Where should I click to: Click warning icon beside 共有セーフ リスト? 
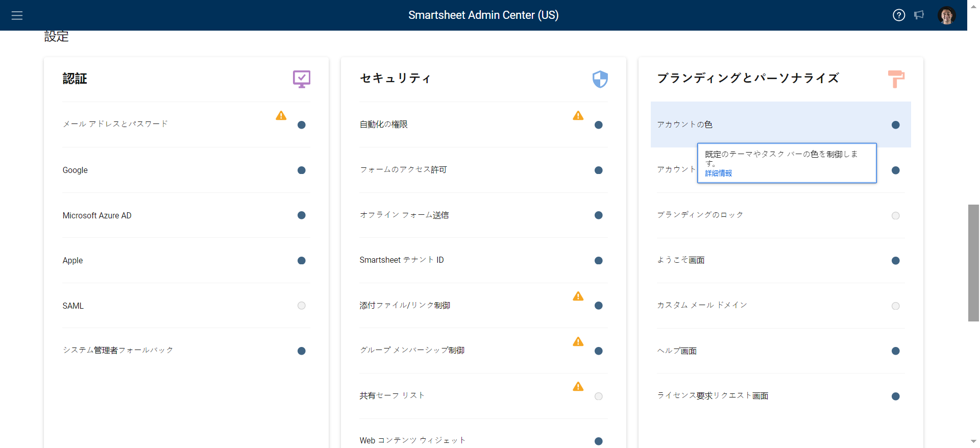pyautogui.click(x=578, y=386)
